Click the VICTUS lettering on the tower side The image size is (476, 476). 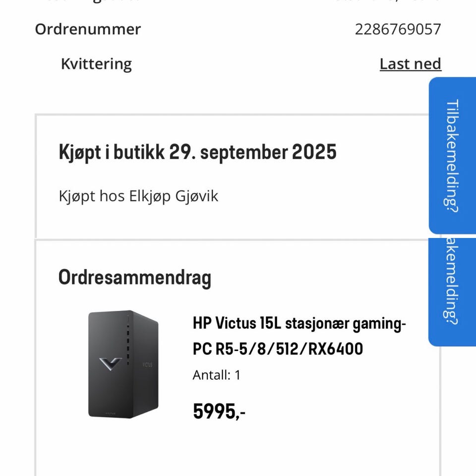(x=148, y=364)
